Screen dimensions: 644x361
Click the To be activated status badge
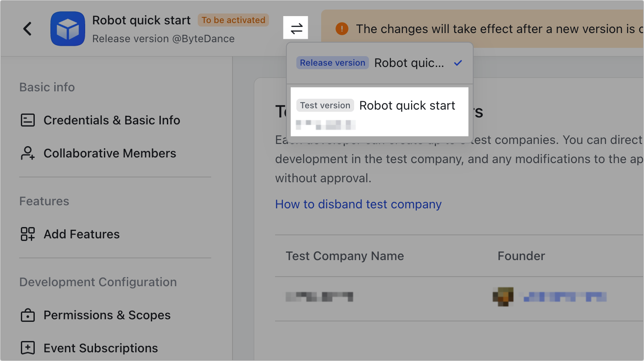click(x=233, y=20)
